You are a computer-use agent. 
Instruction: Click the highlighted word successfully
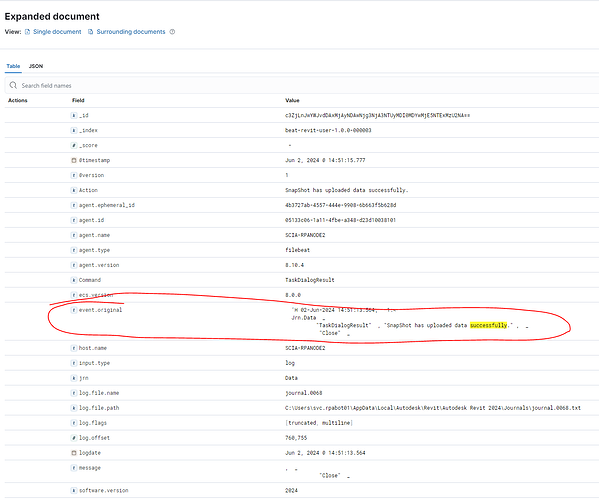click(489, 325)
